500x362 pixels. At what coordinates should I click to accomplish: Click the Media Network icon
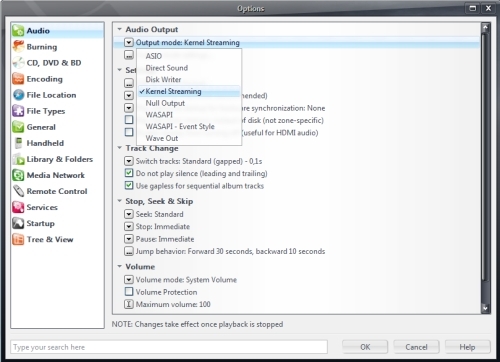18,175
